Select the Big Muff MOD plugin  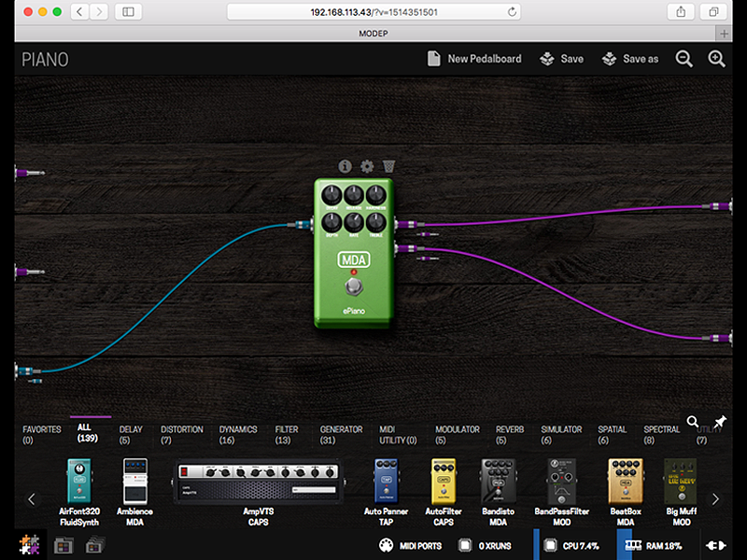click(x=682, y=493)
